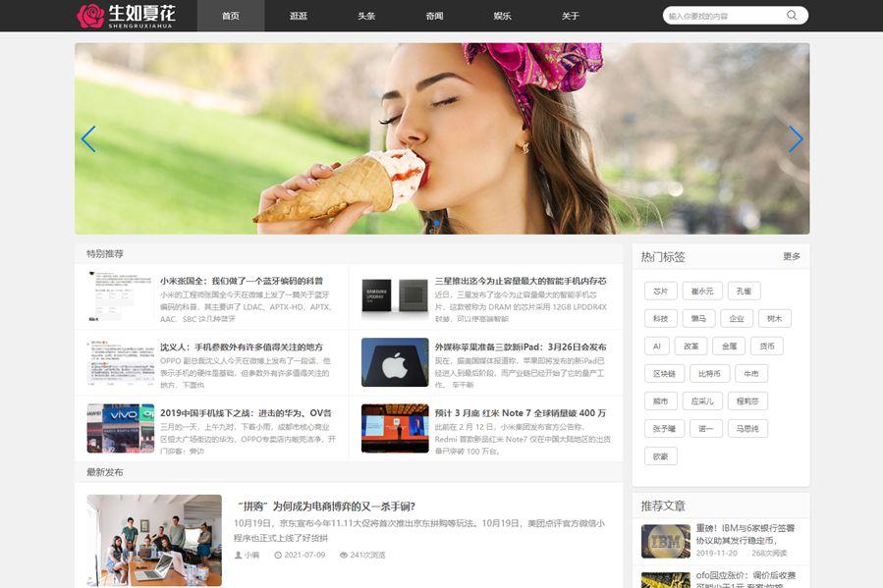The height and width of the screenshot is (588, 883).
Task: Select the 崔永元 tag
Action: 702,291
